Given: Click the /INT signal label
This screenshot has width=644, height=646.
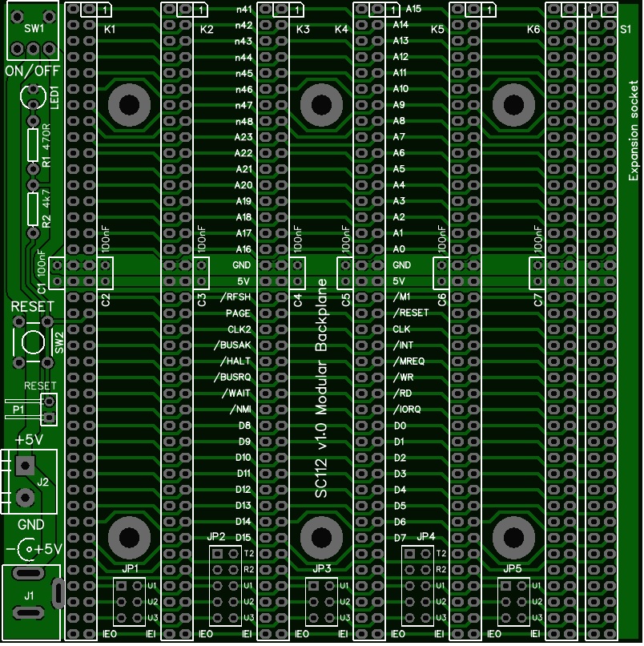Looking at the screenshot, I should tap(403, 345).
